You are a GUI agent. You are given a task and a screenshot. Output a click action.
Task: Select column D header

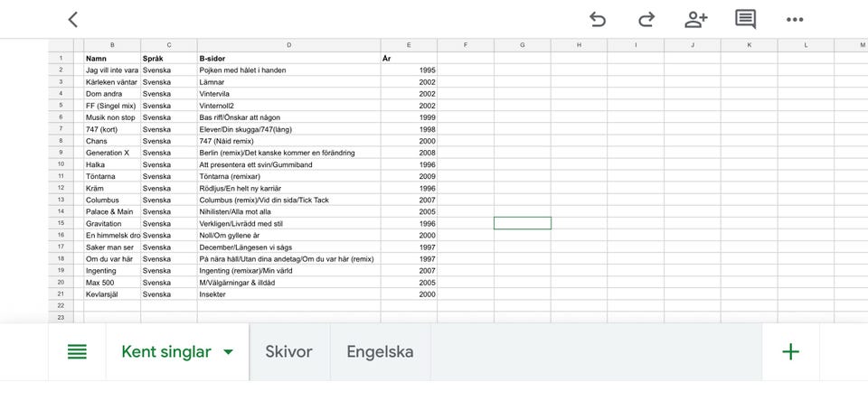288,44
